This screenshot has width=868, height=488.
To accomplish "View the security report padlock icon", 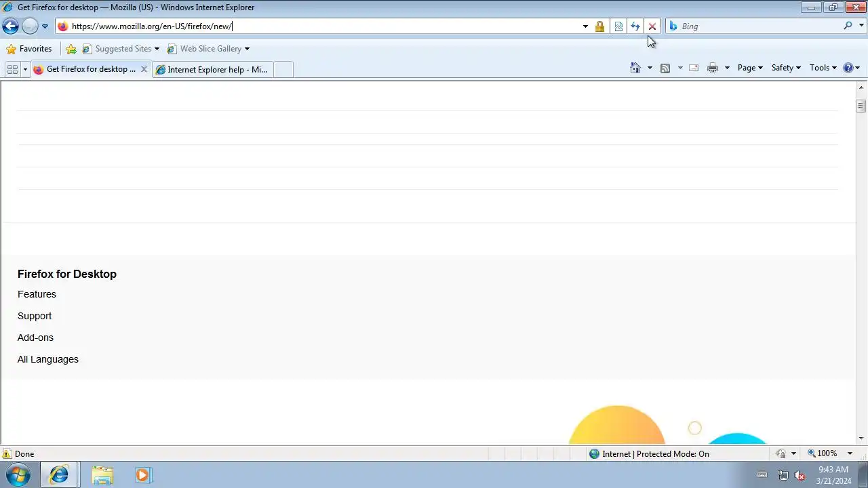I will click(x=599, y=26).
